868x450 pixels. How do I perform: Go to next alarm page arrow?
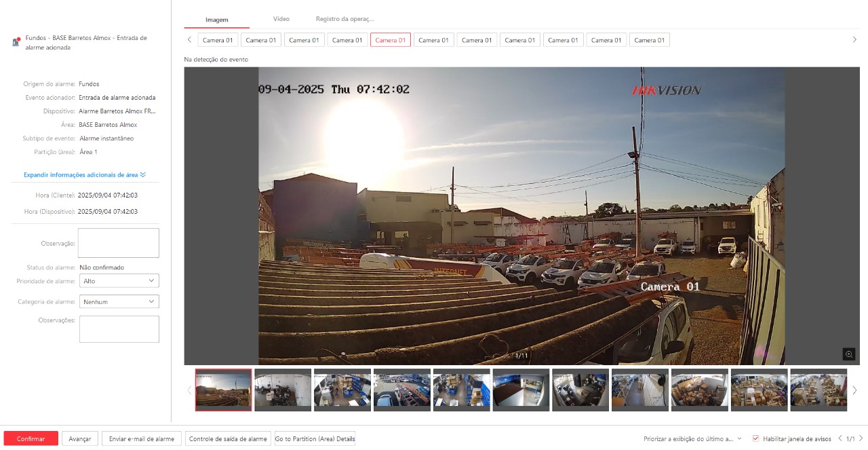(x=861, y=438)
